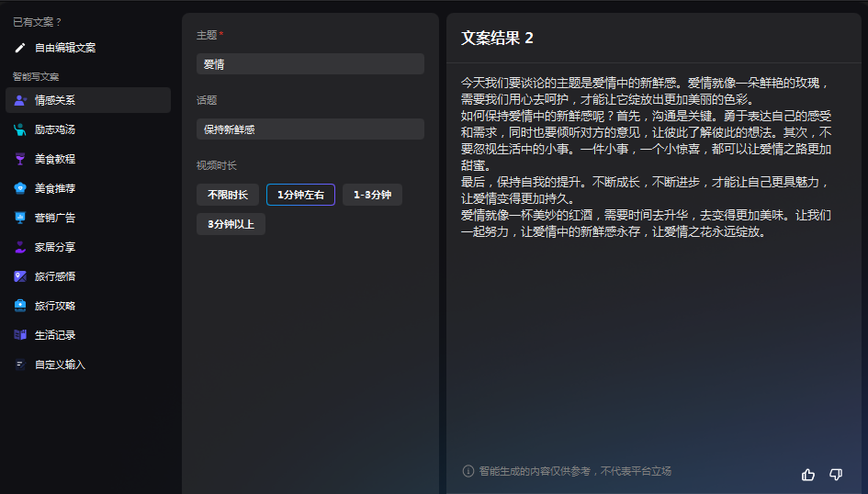Open 旅行攻略 category label
The image size is (868, 494).
(x=55, y=306)
